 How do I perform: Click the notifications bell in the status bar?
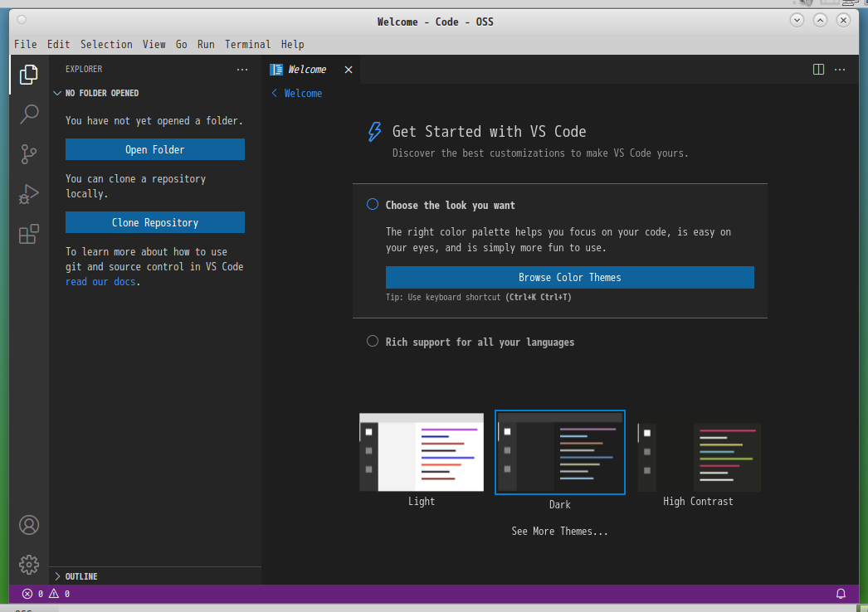(841, 594)
